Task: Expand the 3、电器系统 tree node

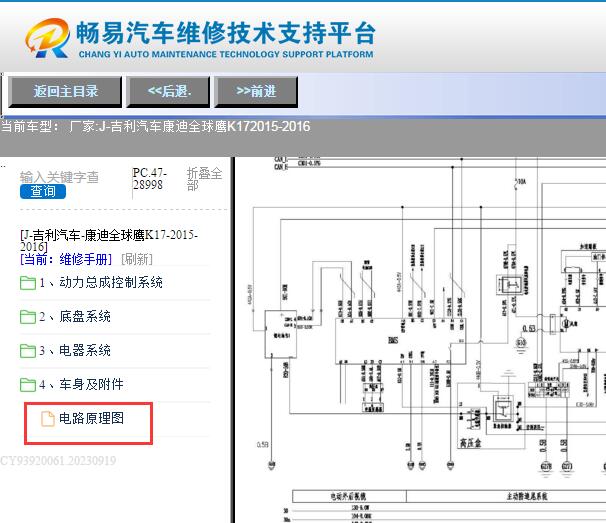Action: (x=75, y=351)
